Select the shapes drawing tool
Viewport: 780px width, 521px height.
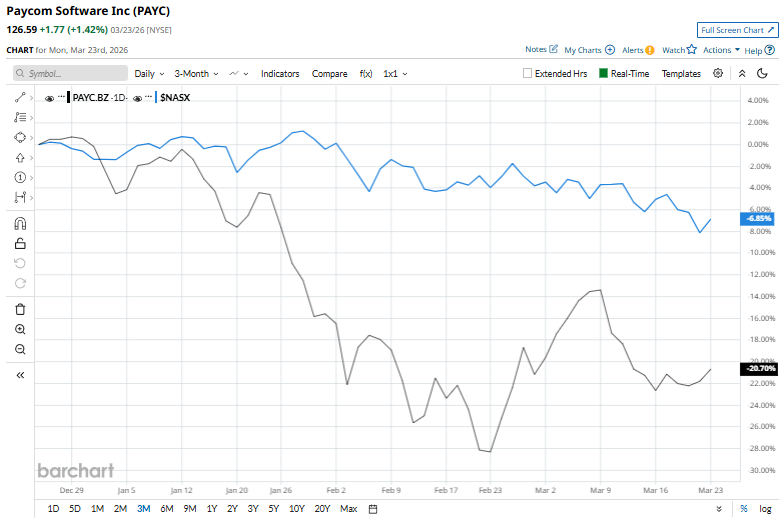click(20, 137)
